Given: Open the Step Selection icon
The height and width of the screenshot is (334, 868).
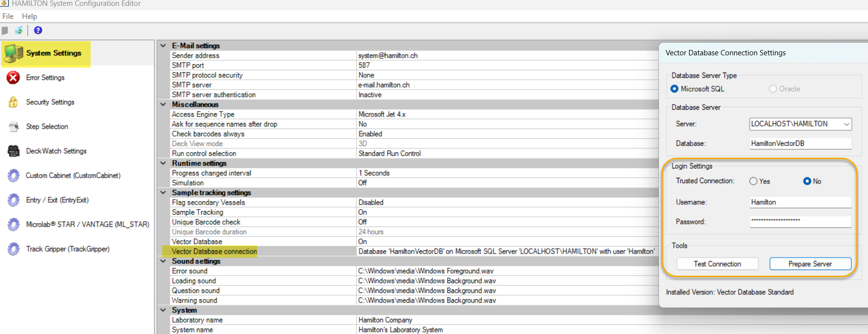Looking at the screenshot, I should tap(14, 126).
